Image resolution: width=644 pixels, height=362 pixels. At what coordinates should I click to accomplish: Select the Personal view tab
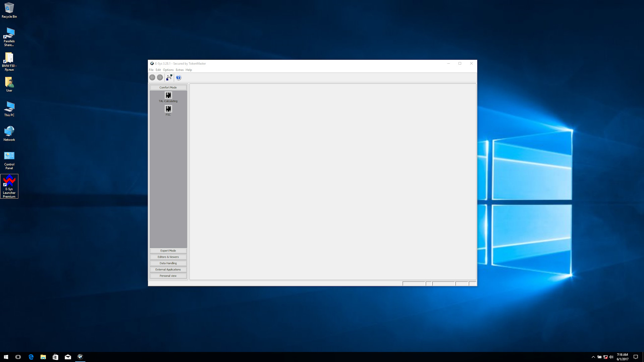tap(168, 276)
